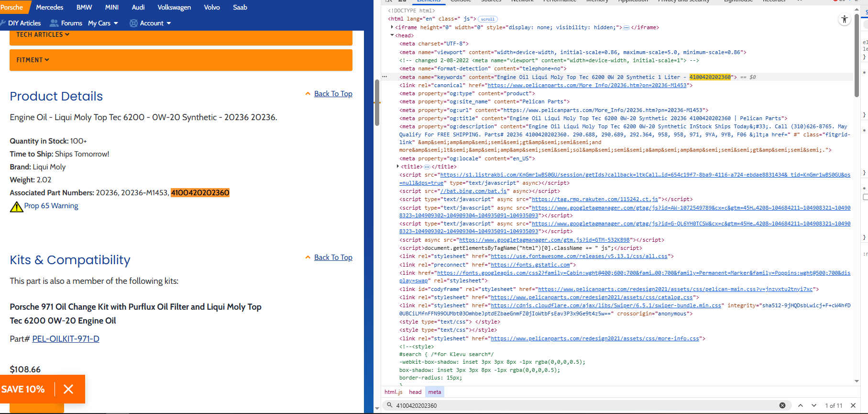
Task: Select the MINI make tab
Action: coord(112,7)
